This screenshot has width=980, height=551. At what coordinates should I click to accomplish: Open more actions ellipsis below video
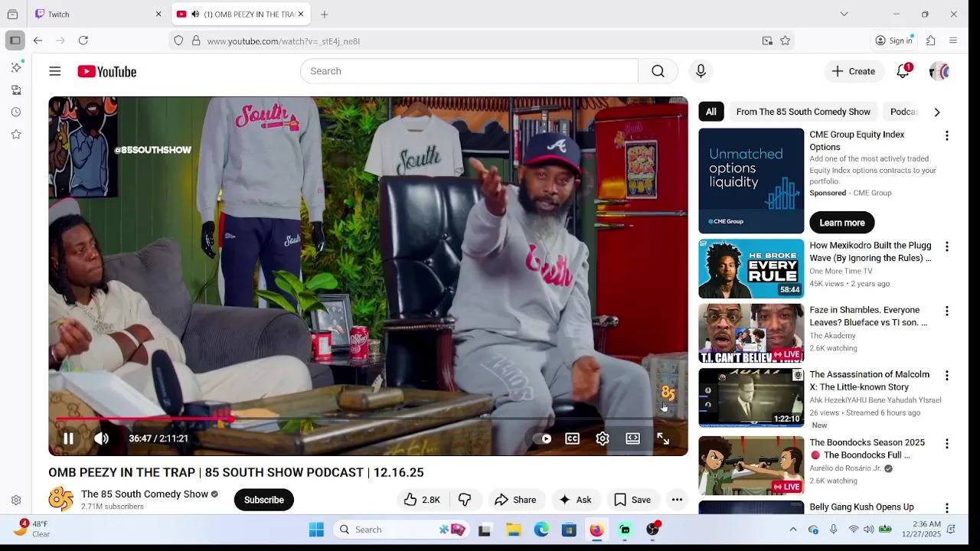coord(677,500)
